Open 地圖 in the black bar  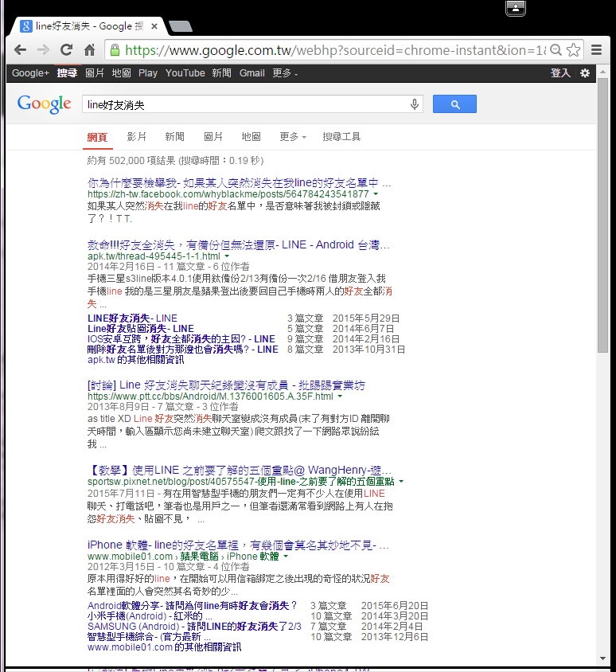pyautogui.click(x=121, y=73)
